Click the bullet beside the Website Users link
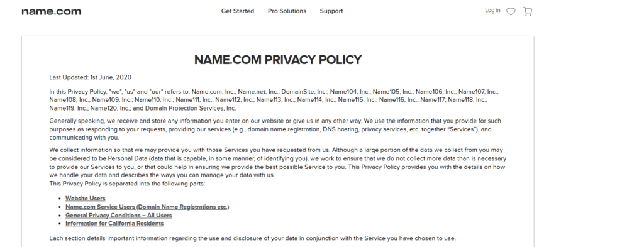This screenshot has height=247, width=644. click(61, 199)
